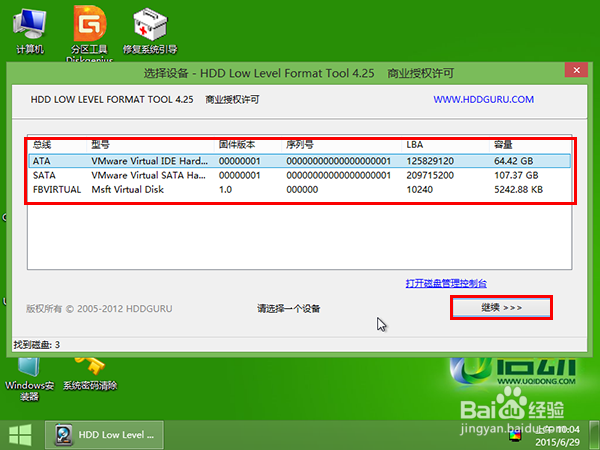600x450 pixels.
Task: Open the 修复系统引导 desktop icon
Action: pyautogui.click(x=150, y=31)
